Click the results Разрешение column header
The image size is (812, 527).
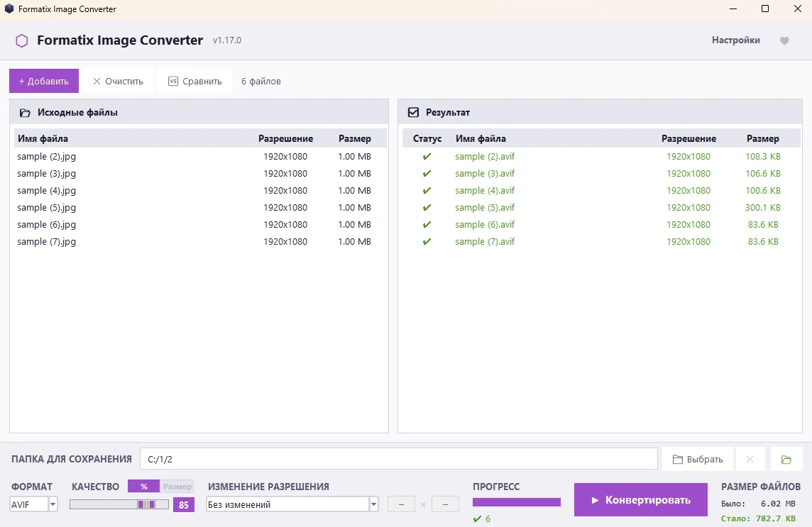point(688,139)
